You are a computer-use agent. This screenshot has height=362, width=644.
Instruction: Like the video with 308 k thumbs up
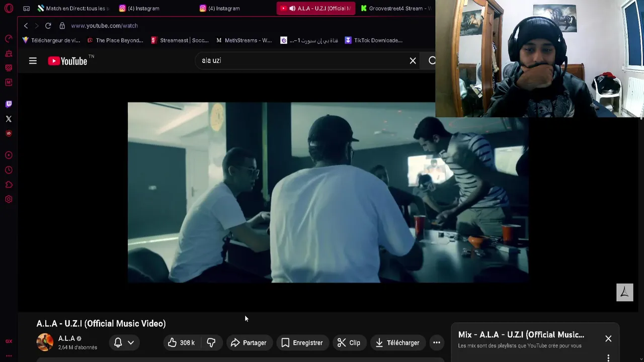[x=182, y=342]
